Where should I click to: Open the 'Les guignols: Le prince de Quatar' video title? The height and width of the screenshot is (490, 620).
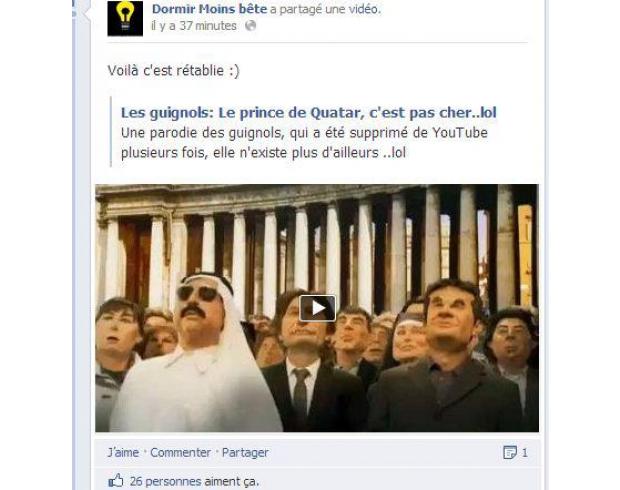(x=308, y=113)
